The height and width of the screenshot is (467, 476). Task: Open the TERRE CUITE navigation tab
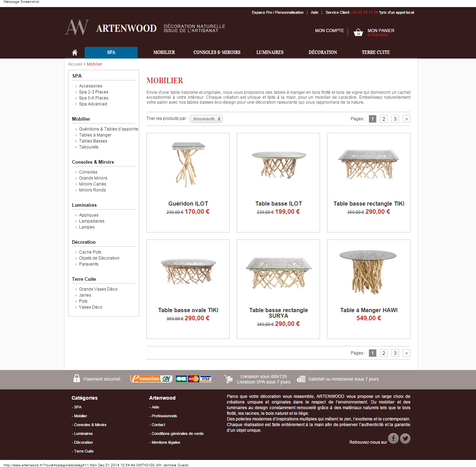[x=376, y=53]
